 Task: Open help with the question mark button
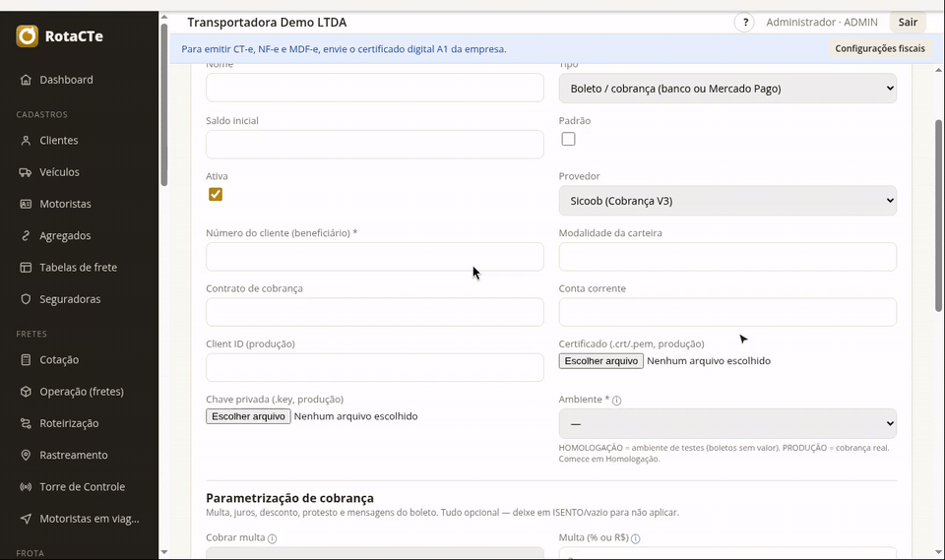point(744,23)
